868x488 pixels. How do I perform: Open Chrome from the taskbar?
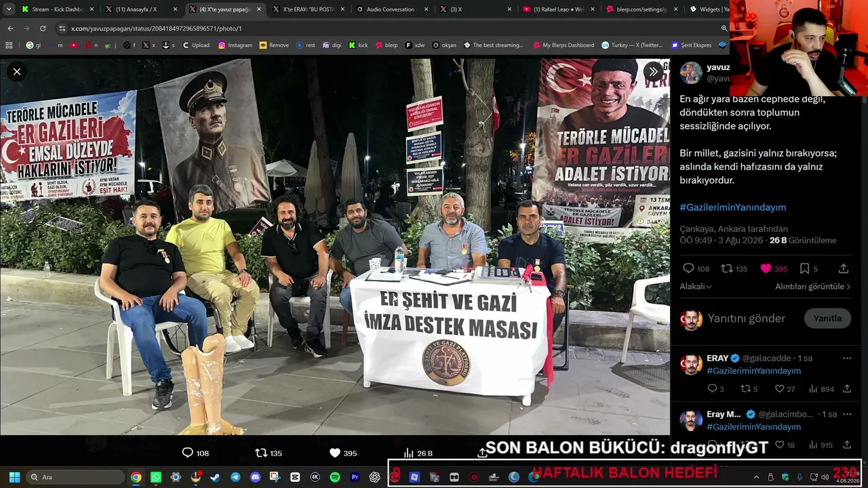[x=136, y=477]
